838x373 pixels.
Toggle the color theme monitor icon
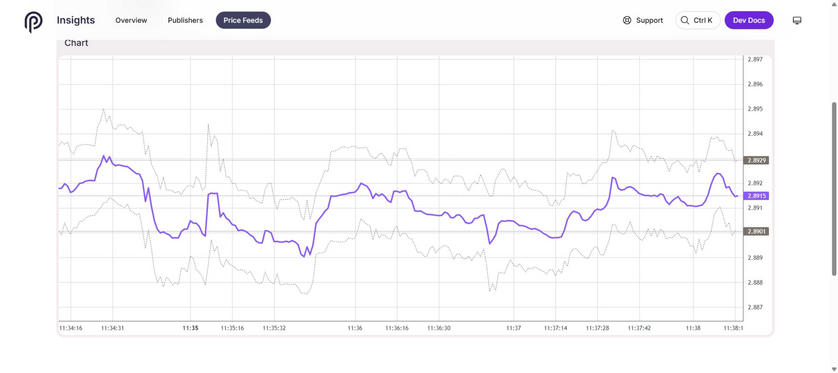pyautogui.click(x=797, y=20)
